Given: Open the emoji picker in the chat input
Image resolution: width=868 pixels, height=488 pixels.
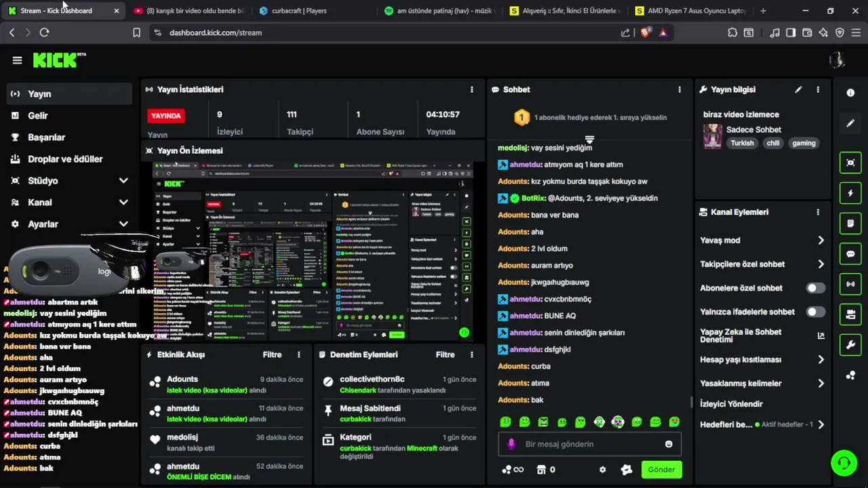Looking at the screenshot, I should tap(669, 444).
